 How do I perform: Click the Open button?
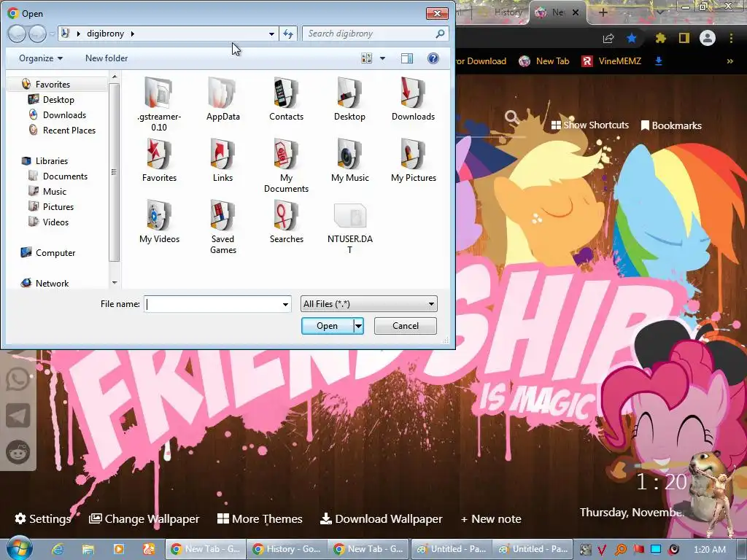coord(328,326)
